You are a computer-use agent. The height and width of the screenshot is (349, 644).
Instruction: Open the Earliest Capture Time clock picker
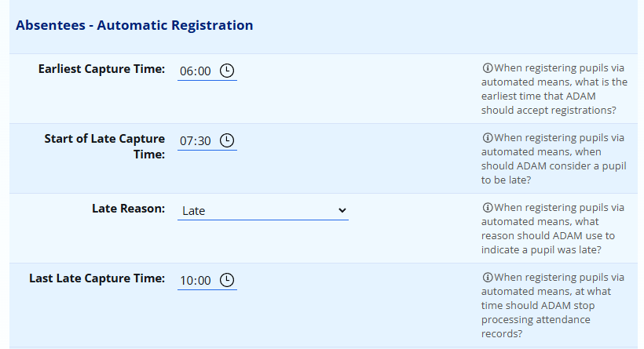point(227,71)
